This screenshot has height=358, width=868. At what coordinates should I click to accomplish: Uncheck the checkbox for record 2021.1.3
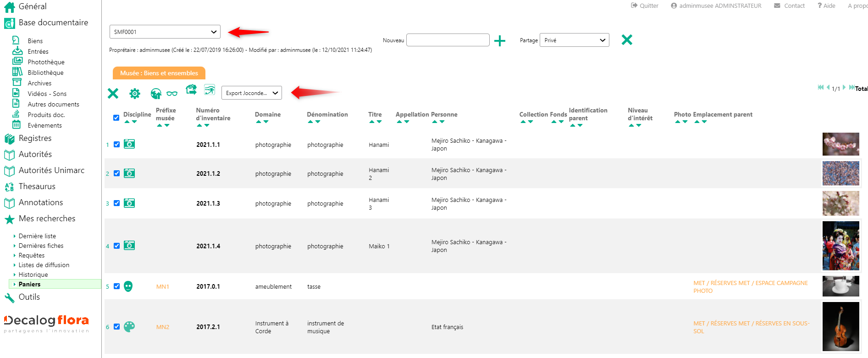[x=116, y=203]
